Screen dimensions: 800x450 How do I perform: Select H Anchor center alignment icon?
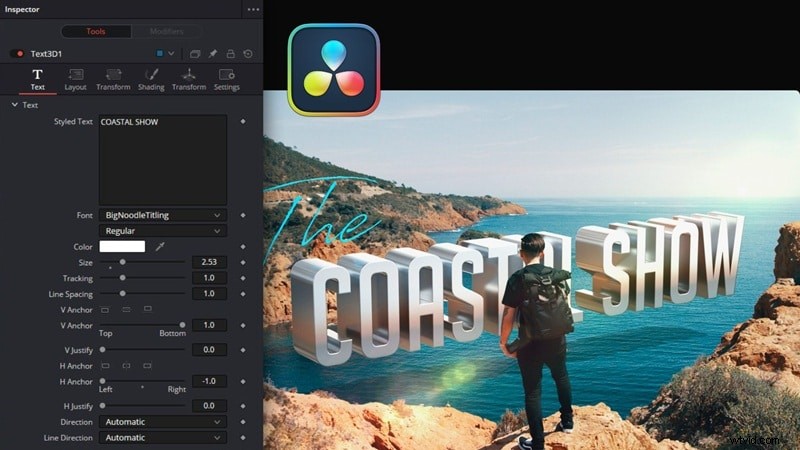coord(127,366)
